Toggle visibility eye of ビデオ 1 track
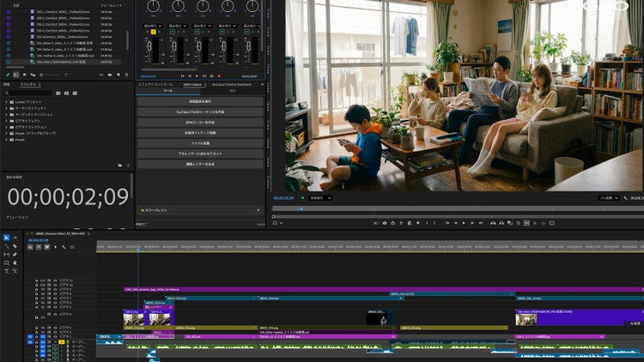Screen dimensions: 644x362 pyautogui.click(x=55, y=336)
